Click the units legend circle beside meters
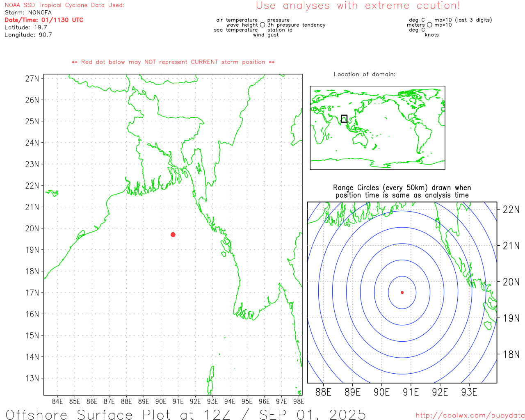 coord(429,25)
